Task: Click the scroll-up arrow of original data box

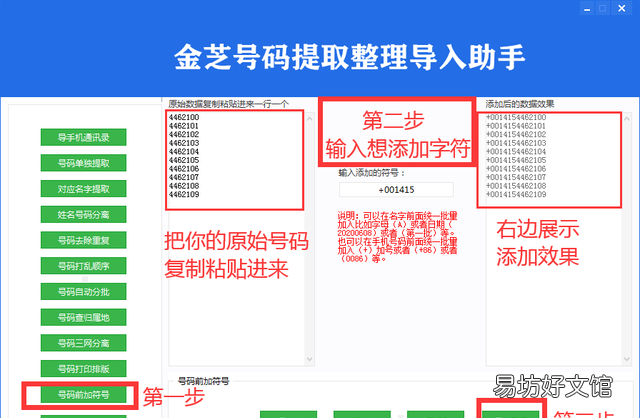Action: [309, 119]
